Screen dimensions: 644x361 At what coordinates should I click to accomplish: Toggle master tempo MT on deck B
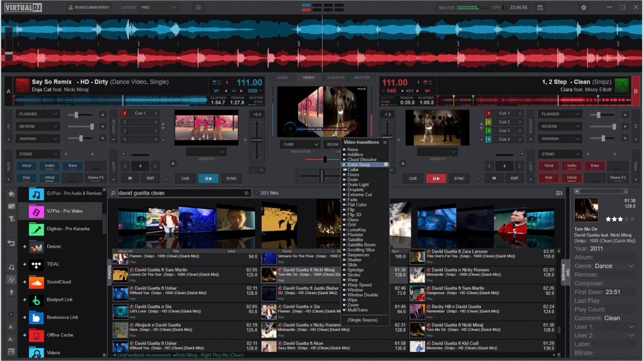(x=427, y=91)
